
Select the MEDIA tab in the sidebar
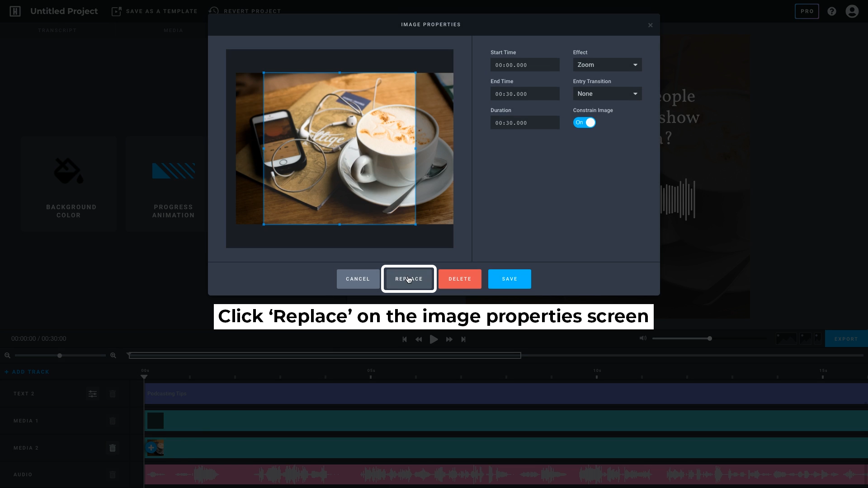click(174, 30)
